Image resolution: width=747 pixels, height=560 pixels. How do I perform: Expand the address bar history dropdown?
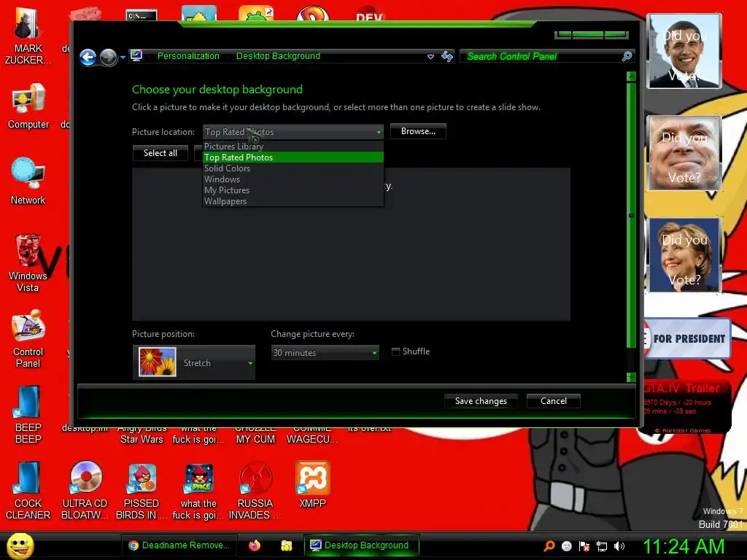430,57
